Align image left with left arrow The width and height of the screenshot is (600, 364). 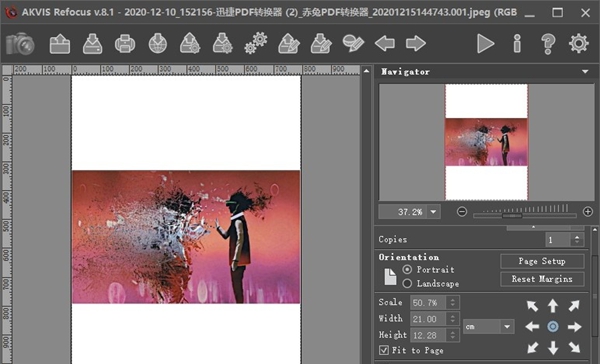[x=532, y=326]
